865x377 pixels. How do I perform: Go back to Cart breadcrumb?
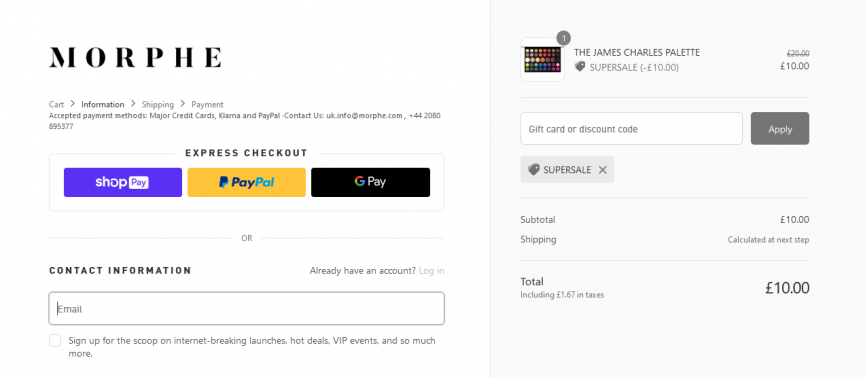56,104
